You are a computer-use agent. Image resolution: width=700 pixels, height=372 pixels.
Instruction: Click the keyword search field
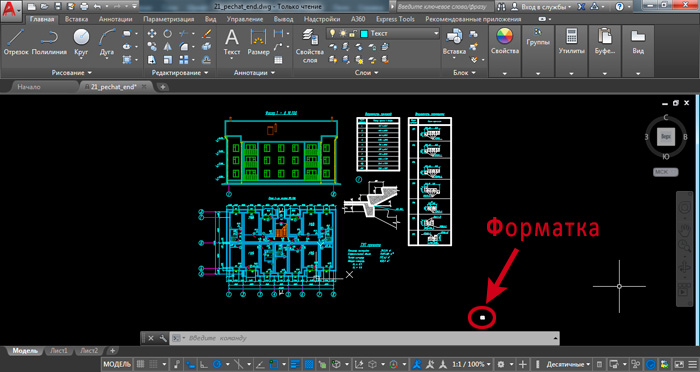445,7
